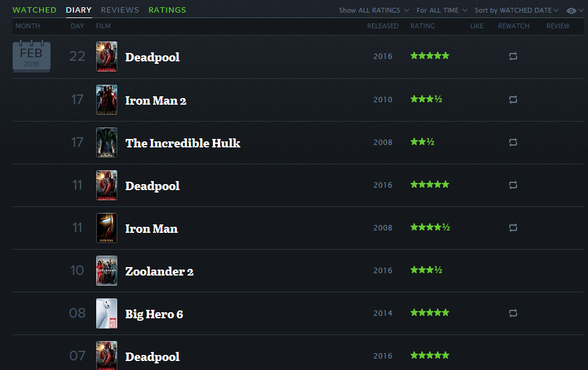Click day 08 on Big Hero 6 row
Viewport: 588px width, 370px height.
click(77, 313)
